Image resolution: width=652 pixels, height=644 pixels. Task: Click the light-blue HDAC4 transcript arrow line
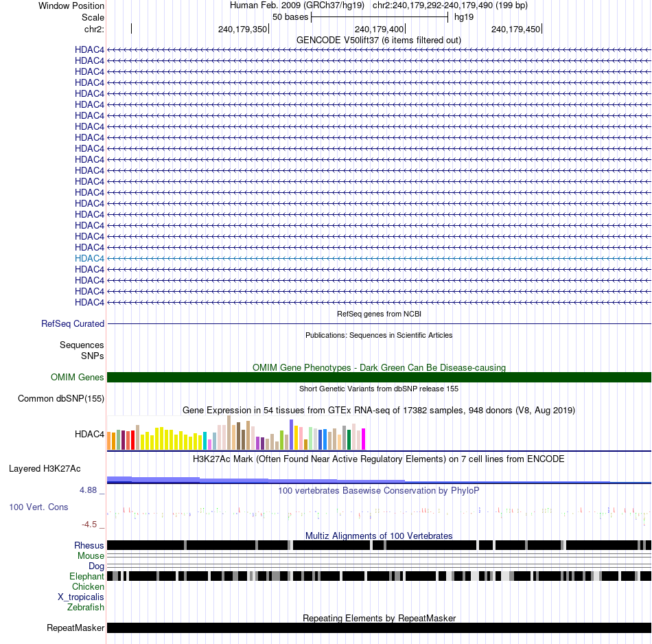pyautogui.click(x=380, y=258)
